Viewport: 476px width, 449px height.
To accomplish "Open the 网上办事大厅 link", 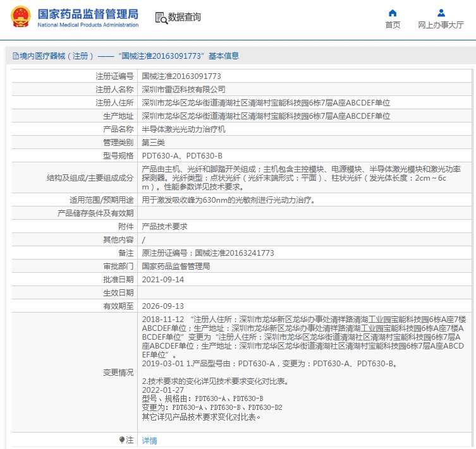I will [x=441, y=25].
